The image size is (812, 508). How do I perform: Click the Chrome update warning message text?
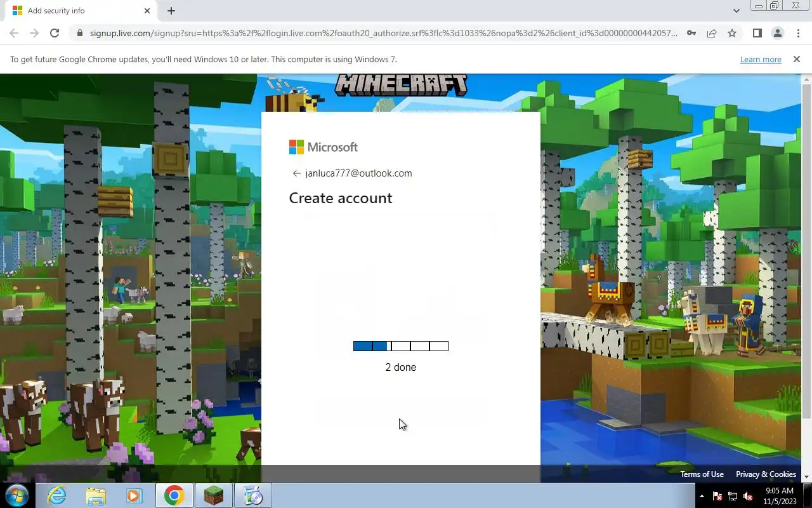(204, 59)
